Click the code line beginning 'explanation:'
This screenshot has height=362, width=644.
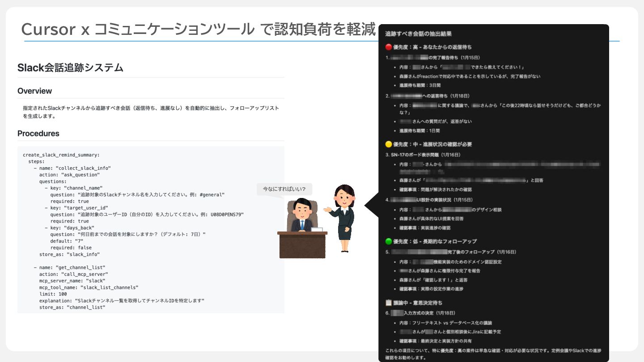click(122, 301)
